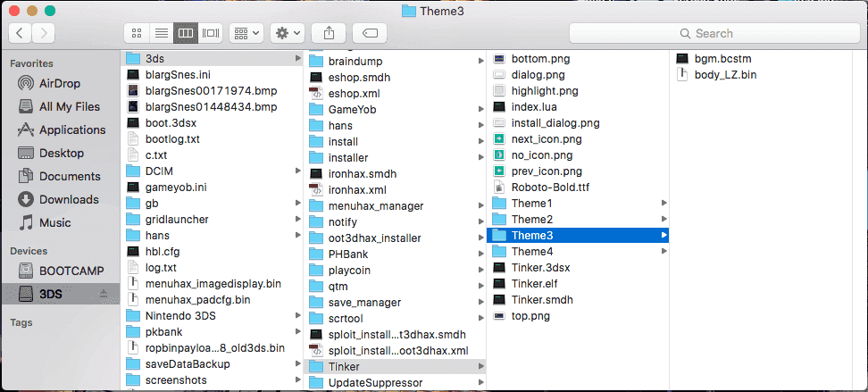The width and height of the screenshot is (868, 392).
Task: Open the Action gear menu
Action: 288,33
